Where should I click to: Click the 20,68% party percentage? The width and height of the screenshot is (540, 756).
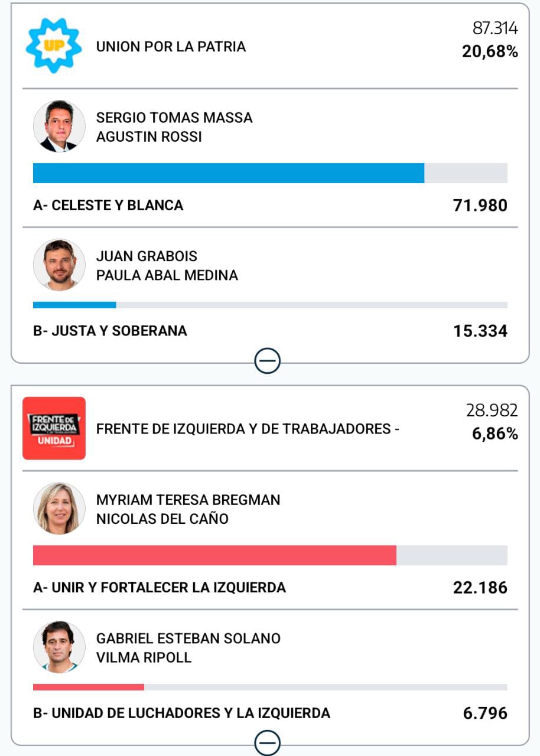pos(490,52)
